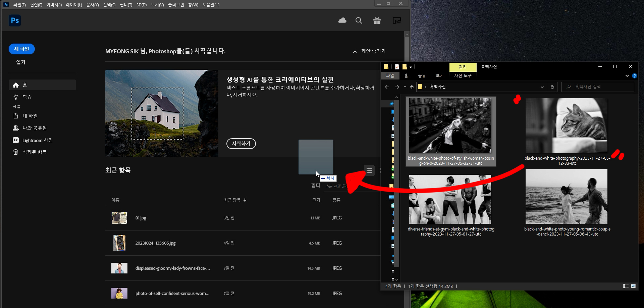Switch Explorer to details view in status bar
The width and height of the screenshot is (644, 308).
[626, 286]
